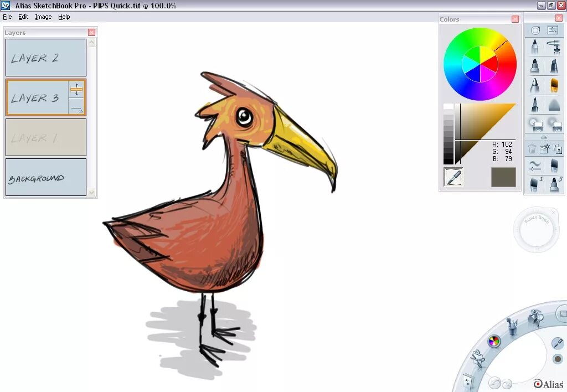Click the R: 102 value readout

502,145
